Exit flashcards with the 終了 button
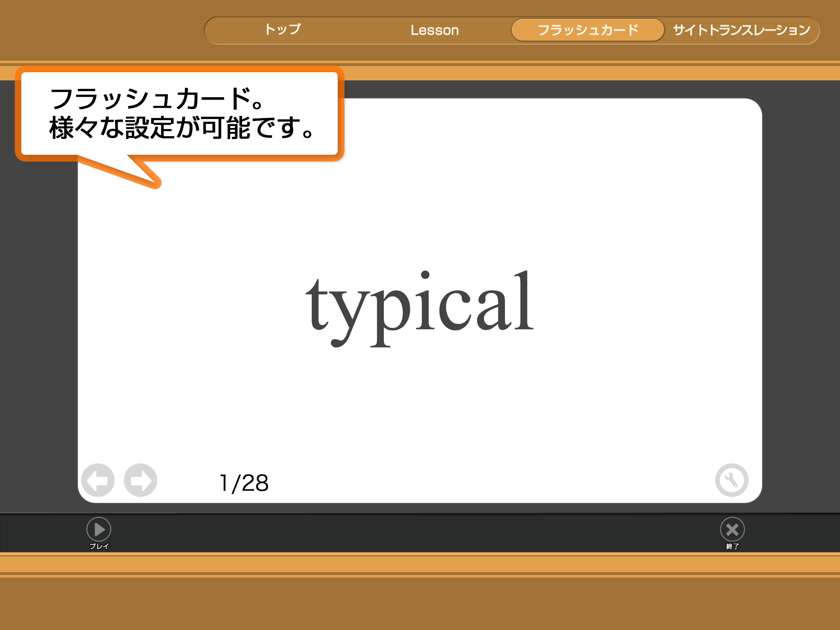840x630 pixels. tap(732, 533)
